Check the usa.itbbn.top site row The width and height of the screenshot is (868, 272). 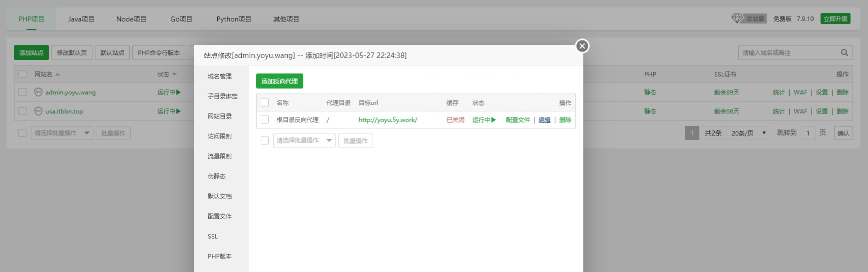pos(22,111)
